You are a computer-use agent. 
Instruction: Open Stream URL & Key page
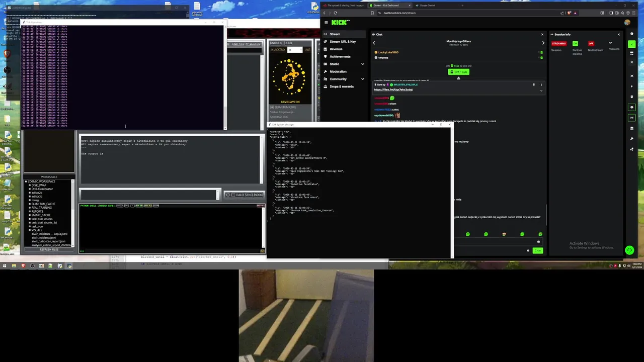(344, 42)
